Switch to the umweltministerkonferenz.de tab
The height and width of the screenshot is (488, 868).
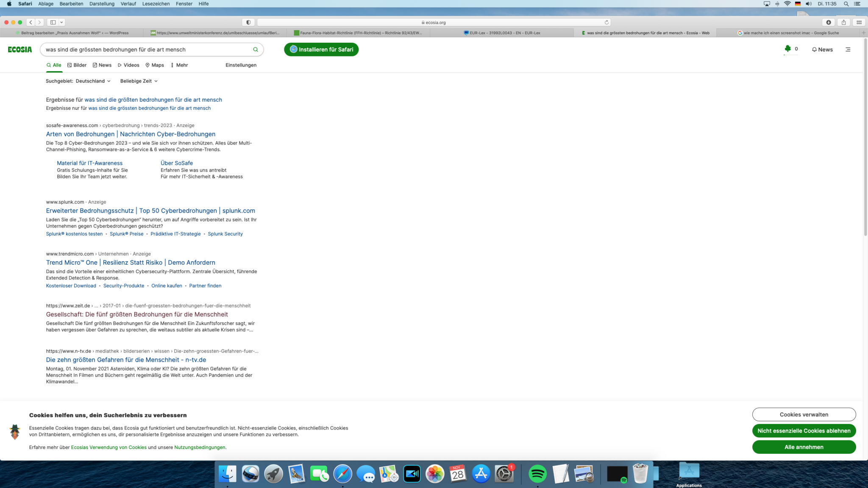(x=215, y=33)
